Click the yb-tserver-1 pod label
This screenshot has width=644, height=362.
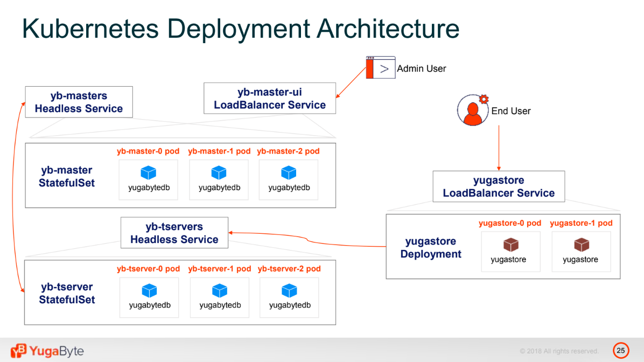220,269
